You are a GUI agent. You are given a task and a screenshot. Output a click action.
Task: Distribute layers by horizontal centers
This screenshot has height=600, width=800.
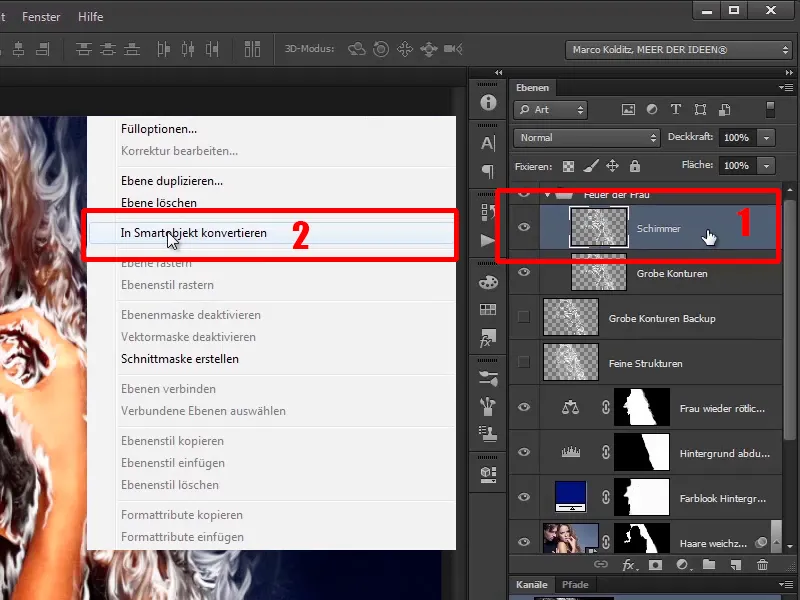[x=188, y=49]
